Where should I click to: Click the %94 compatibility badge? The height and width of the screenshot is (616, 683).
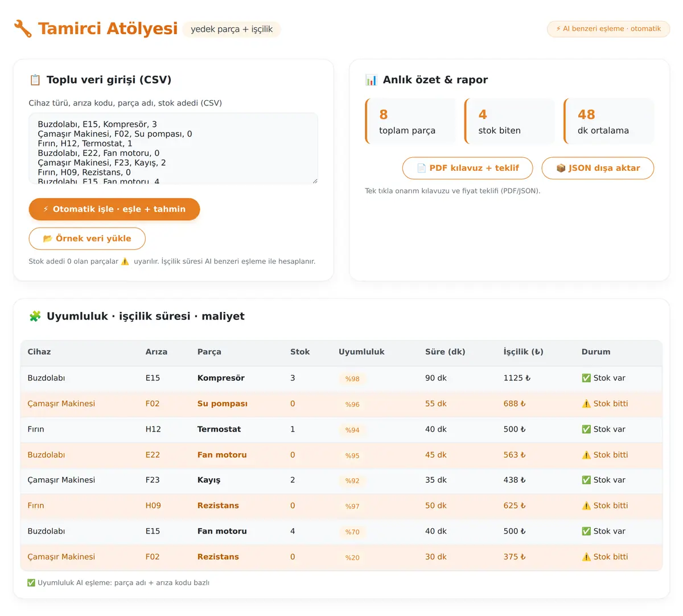tap(352, 430)
